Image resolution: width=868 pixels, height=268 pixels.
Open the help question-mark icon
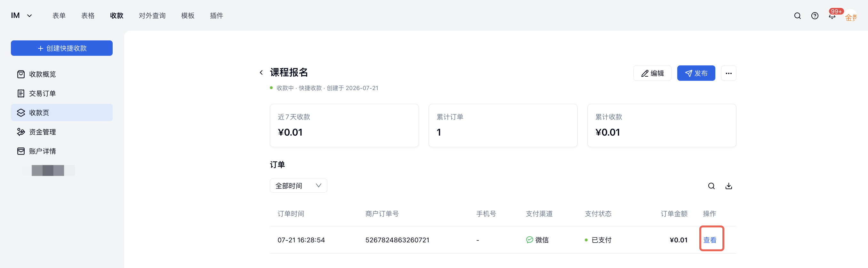[x=815, y=16]
